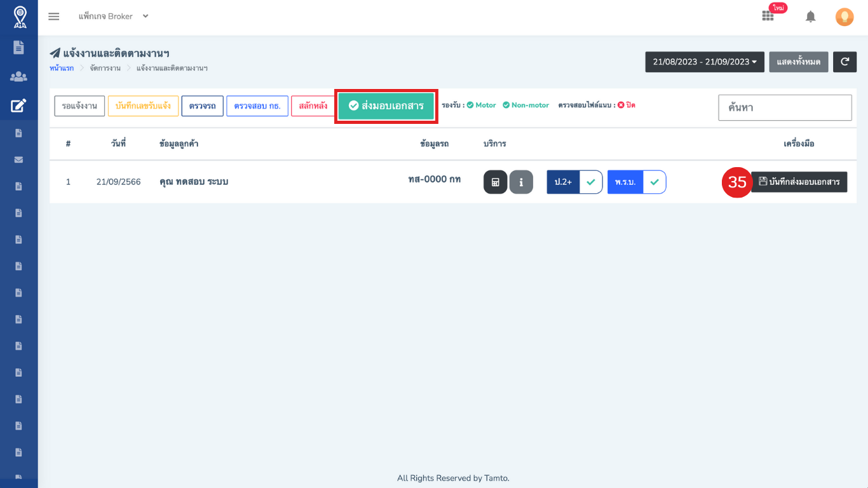868x488 pixels.
Task: Click the ค้นหา search field
Action: (x=785, y=107)
